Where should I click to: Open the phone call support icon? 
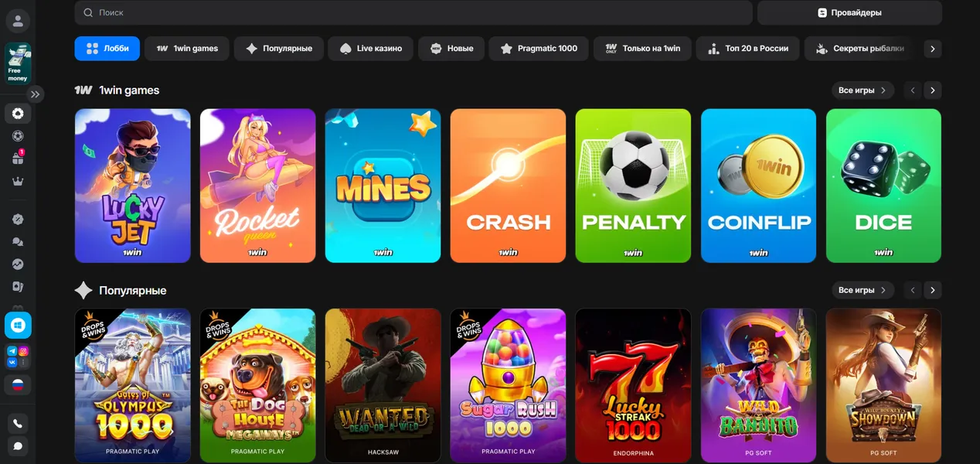tap(18, 423)
